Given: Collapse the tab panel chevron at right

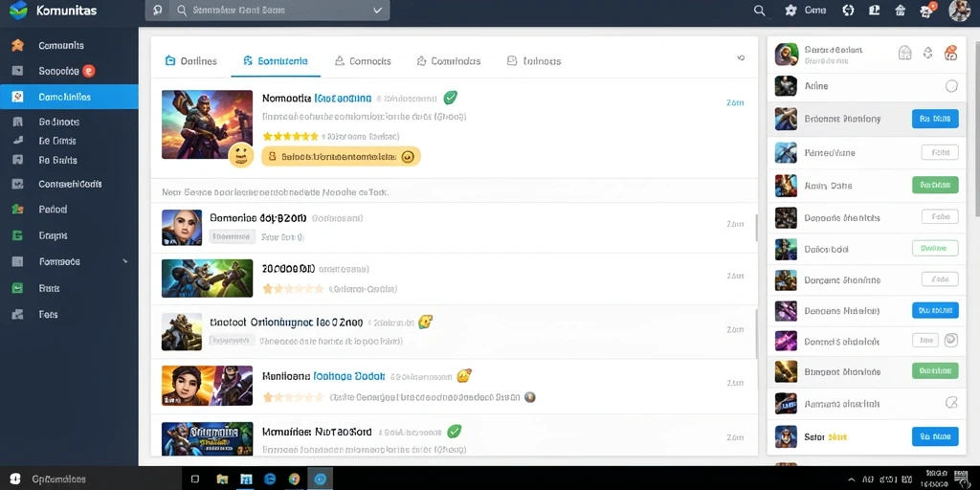Looking at the screenshot, I should click(741, 57).
